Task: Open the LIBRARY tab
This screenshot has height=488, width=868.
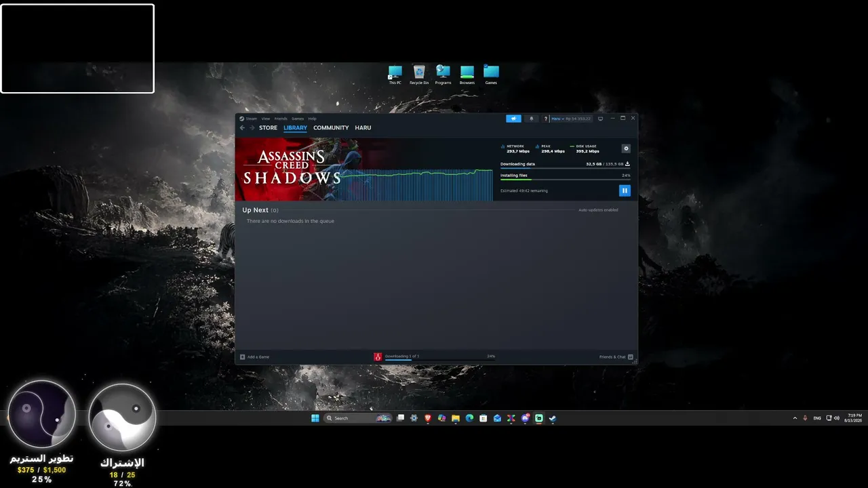Action: click(295, 127)
